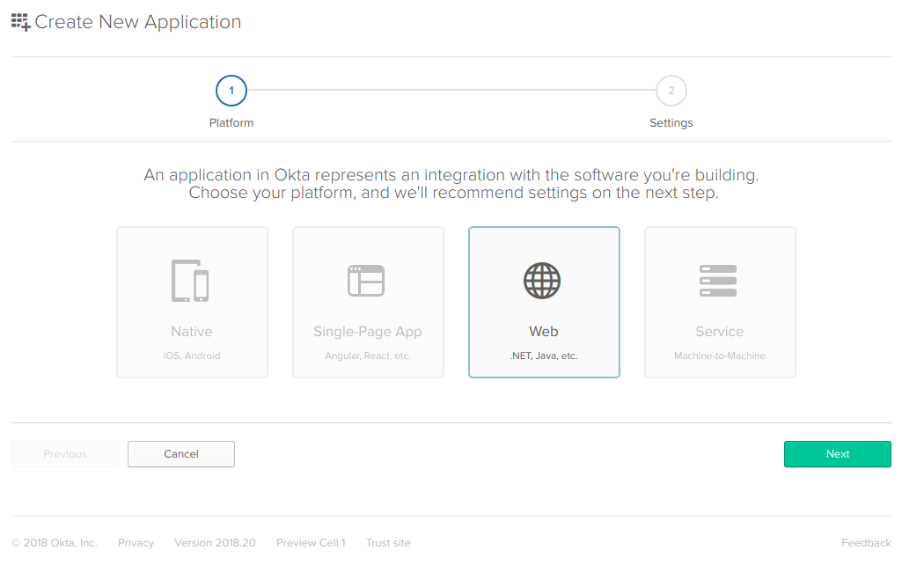The width and height of the screenshot is (924, 572).
Task: Select the Native platform card
Action: coord(192,302)
